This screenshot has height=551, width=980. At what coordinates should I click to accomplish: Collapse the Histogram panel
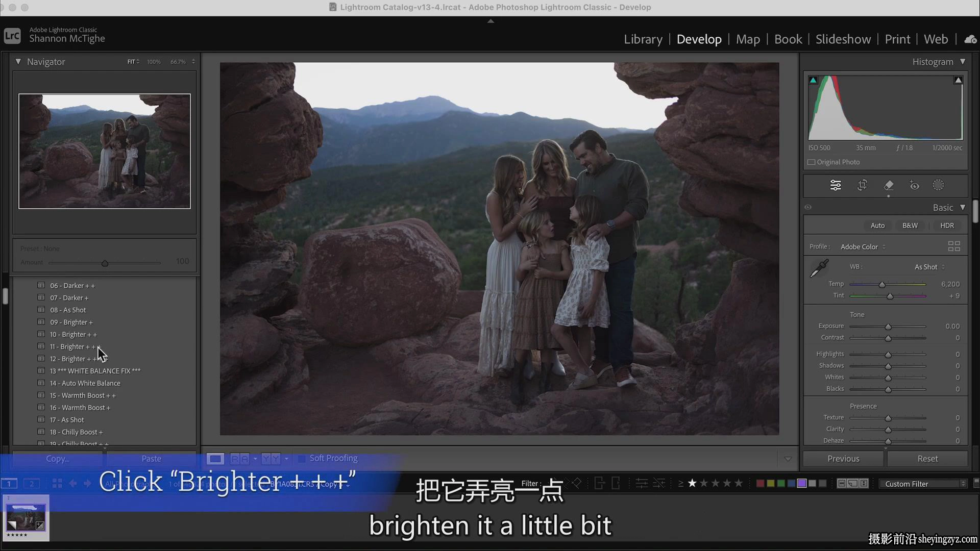click(x=963, y=62)
